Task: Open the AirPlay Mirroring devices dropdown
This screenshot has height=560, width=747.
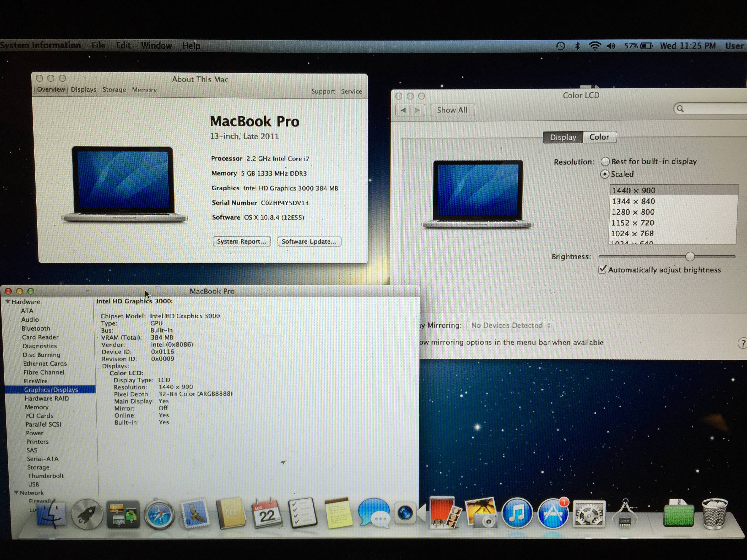Action: click(x=510, y=325)
